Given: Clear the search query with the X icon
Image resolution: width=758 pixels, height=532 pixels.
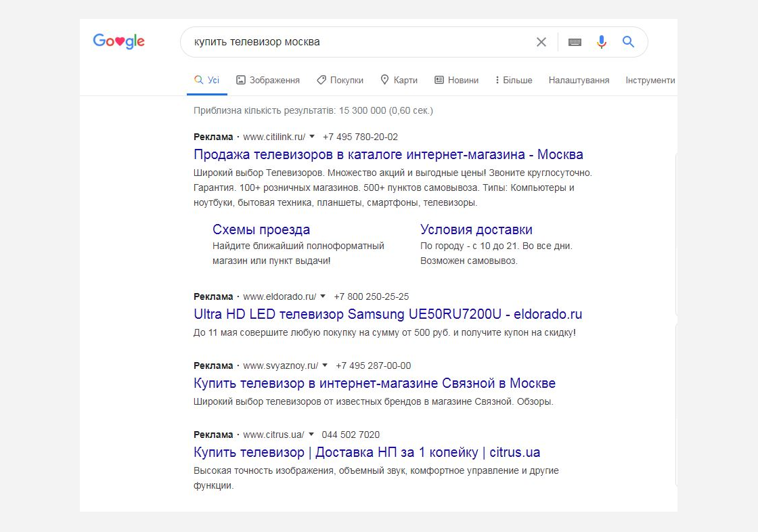Looking at the screenshot, I should coord(541,42).
